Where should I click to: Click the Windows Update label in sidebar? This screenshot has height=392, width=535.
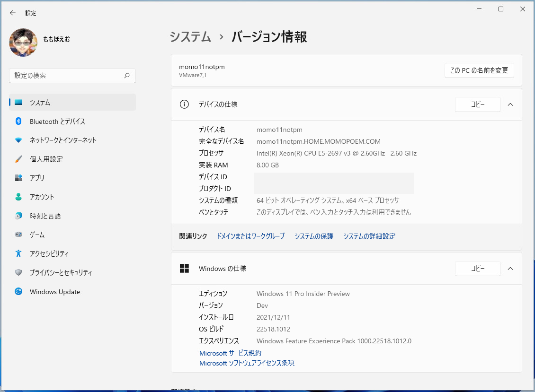pos(54,292)
